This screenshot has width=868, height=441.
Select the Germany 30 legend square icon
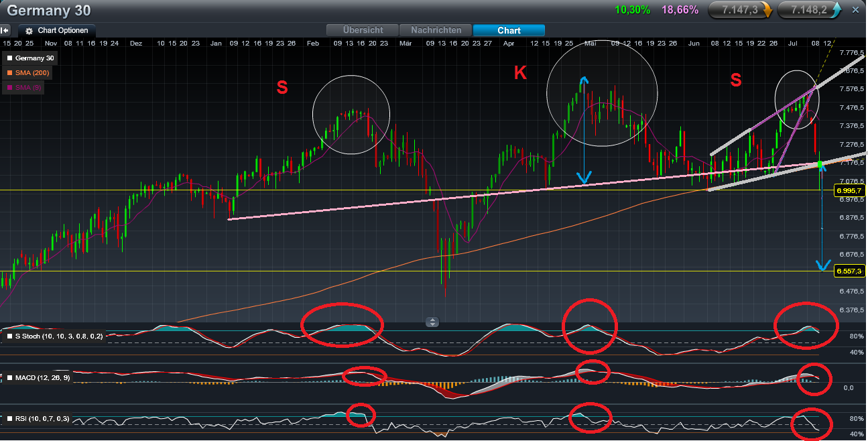pos(11,58)
